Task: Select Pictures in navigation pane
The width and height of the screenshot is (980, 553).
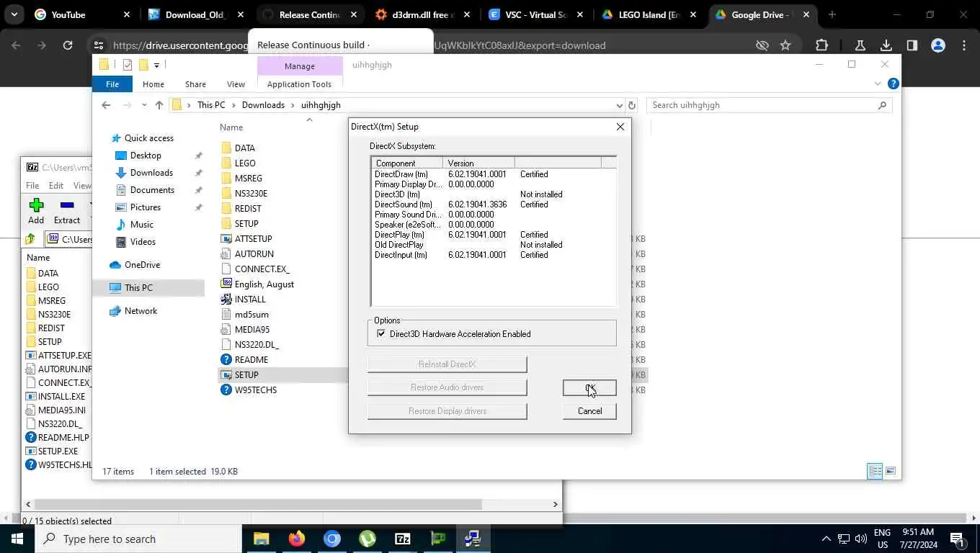Action: 145,207
